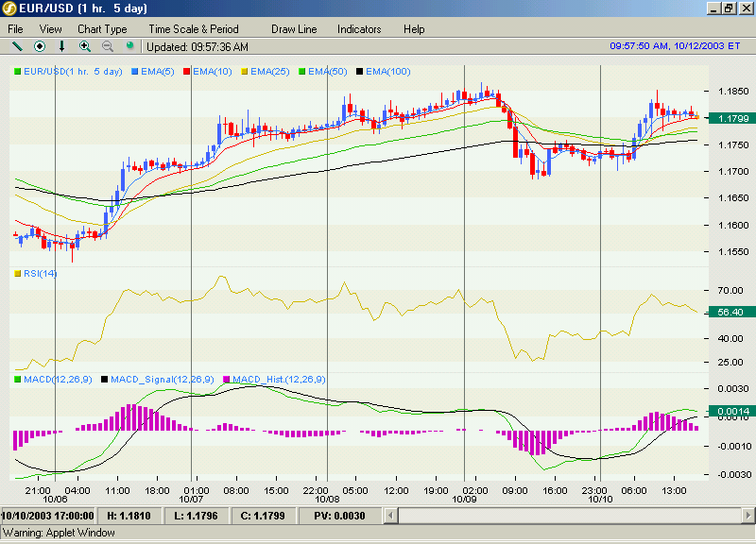Click the circular target tool icon
Viewport: 756px width, 544px height.
point(40,46)
